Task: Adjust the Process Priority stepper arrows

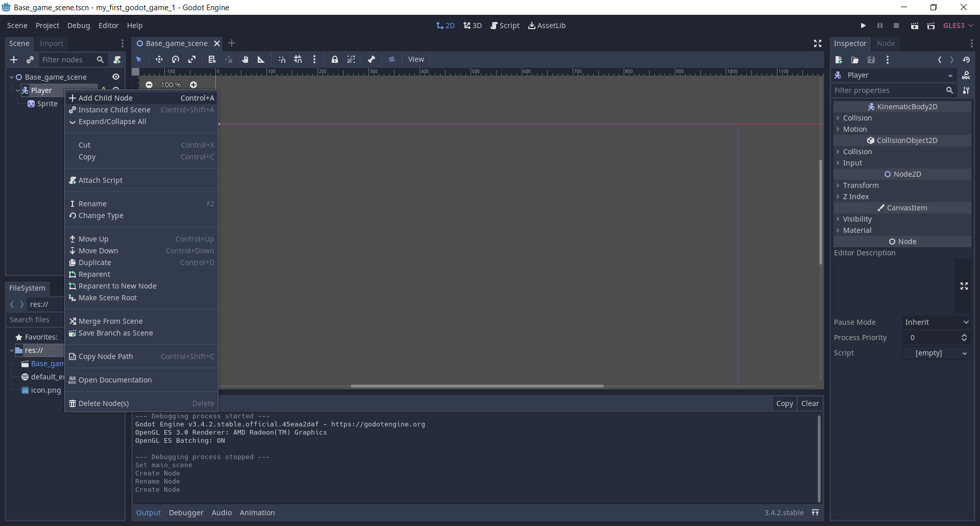Action: [964, 338]
